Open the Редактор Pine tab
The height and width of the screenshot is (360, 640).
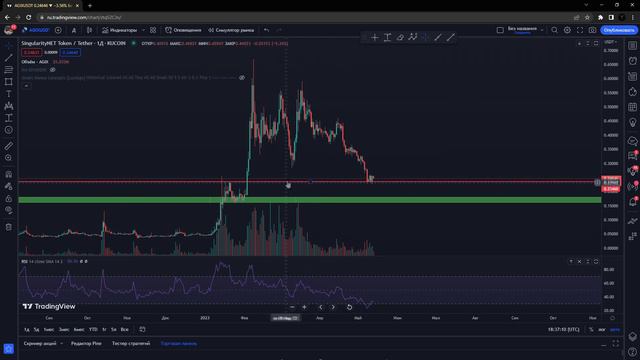coord(86,344)
